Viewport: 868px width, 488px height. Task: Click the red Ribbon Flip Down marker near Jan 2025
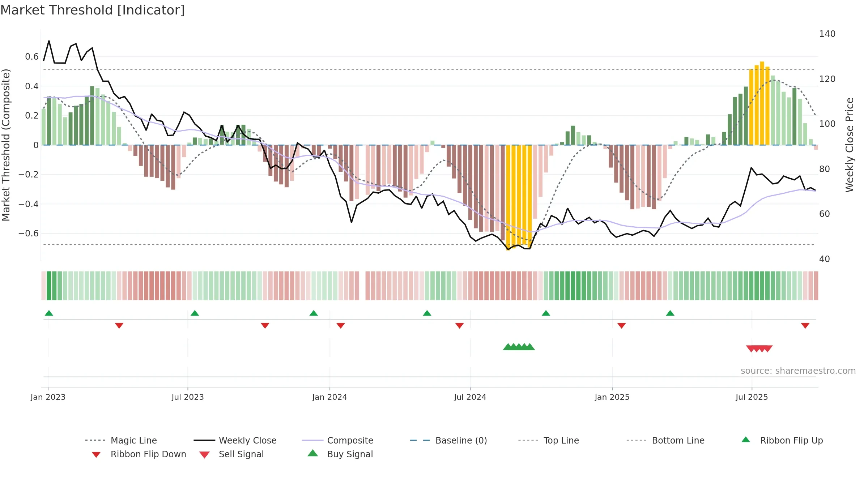click(621, 326)
